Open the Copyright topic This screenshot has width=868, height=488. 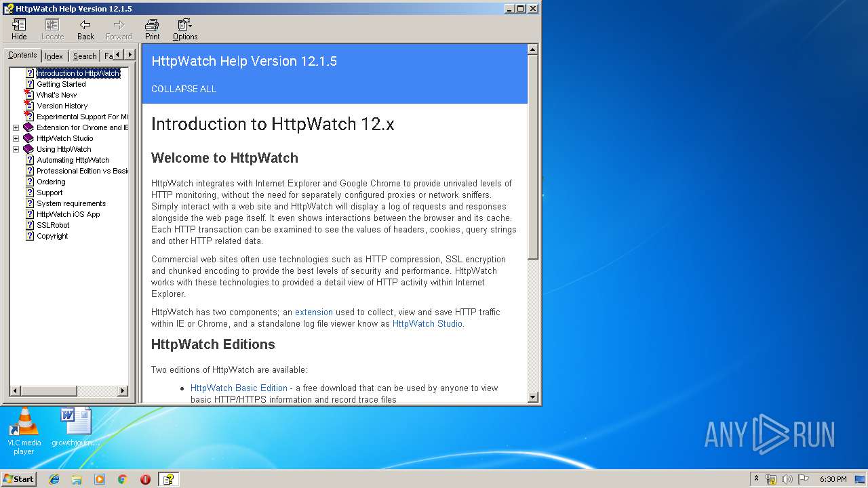52,236
